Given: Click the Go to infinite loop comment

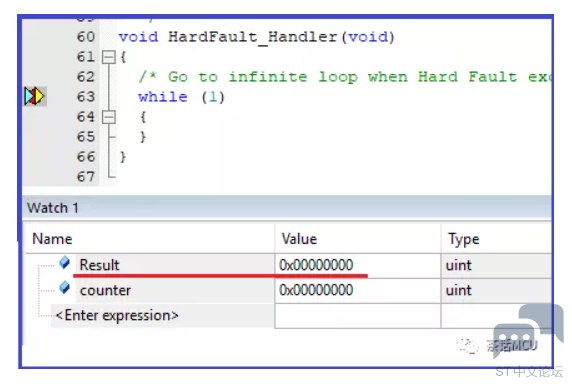Looking at the screenshot, I should [x=344, y=77].
